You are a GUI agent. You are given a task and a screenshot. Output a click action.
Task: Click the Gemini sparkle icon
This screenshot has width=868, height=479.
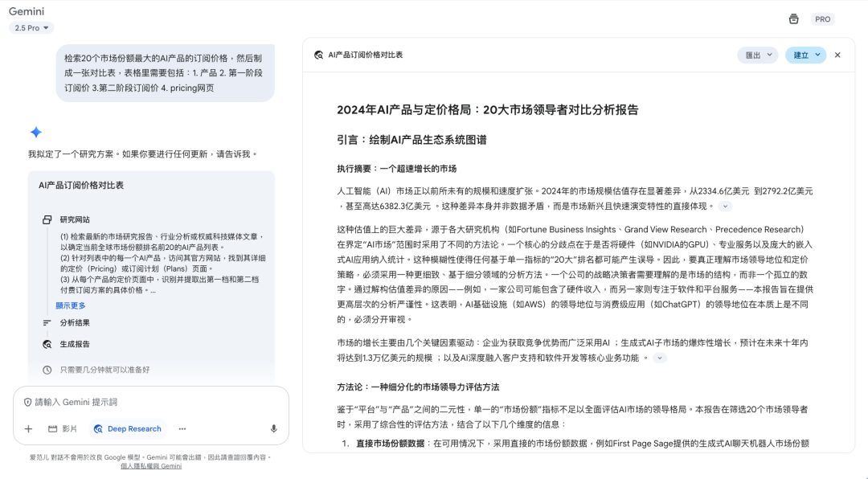(x=36, y=132)
